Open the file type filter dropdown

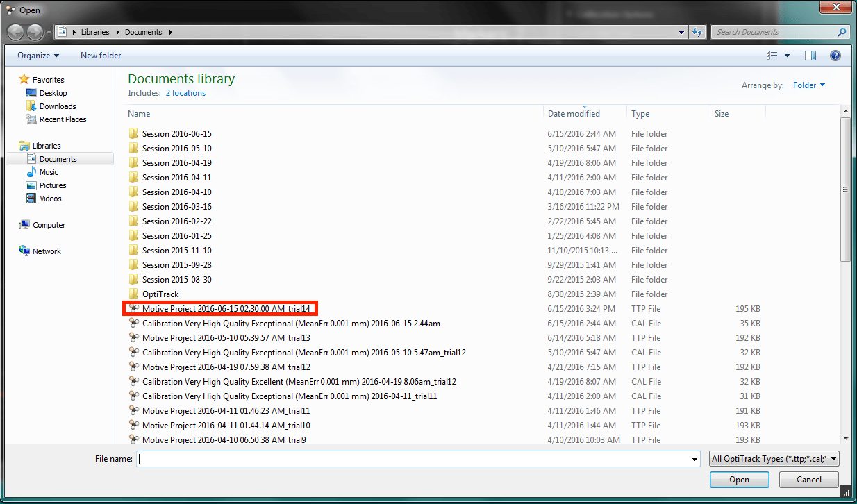tap(774, 459)
